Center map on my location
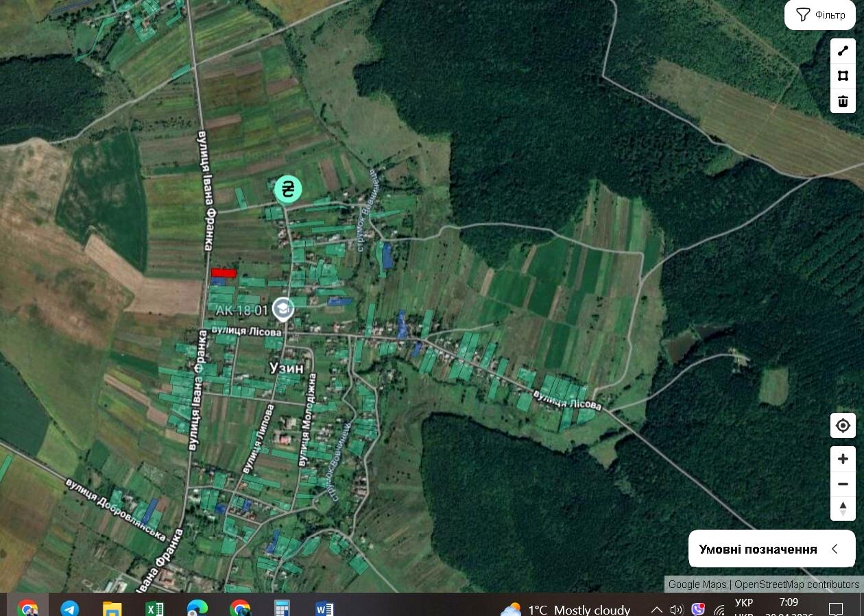 843,426
